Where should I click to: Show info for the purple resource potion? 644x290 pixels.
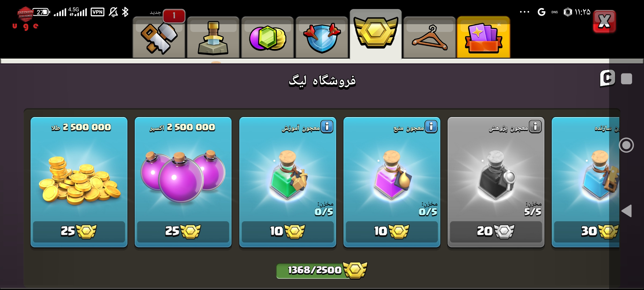(x=431, y=126)
